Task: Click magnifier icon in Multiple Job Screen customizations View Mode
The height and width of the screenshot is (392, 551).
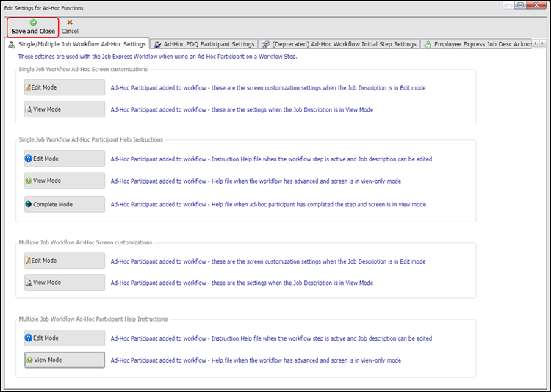Action: pyautogui.click(x=29, y=283)
